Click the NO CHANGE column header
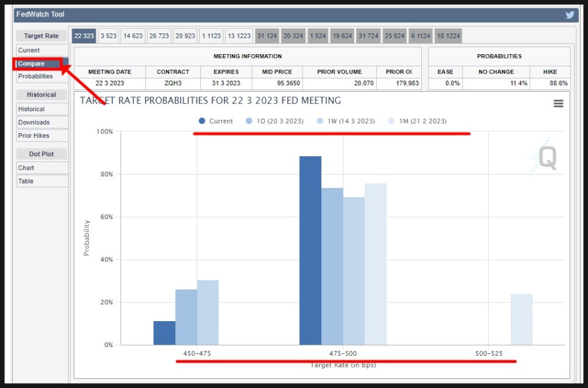588x388 pixels. coord(496,72)
